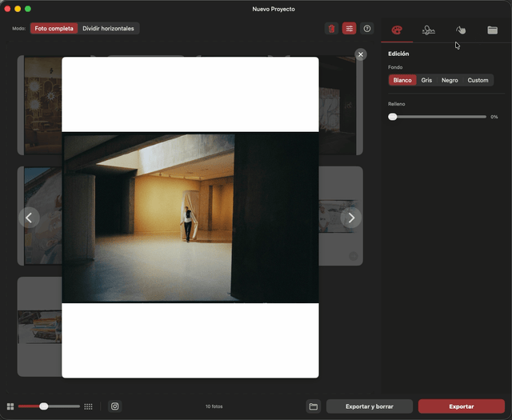
Task: Switch to Dividir horizontales mode
Action: tap(108, 29)
